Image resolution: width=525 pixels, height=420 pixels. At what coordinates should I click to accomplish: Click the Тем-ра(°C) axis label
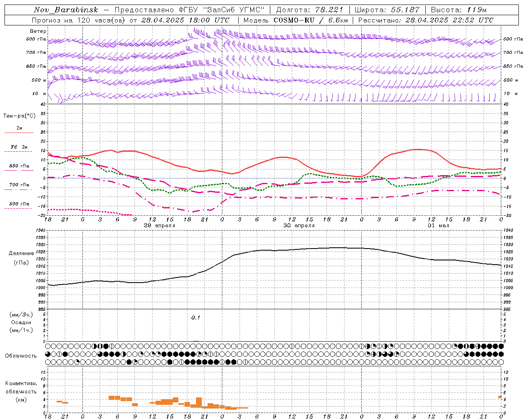click(19, 116)
